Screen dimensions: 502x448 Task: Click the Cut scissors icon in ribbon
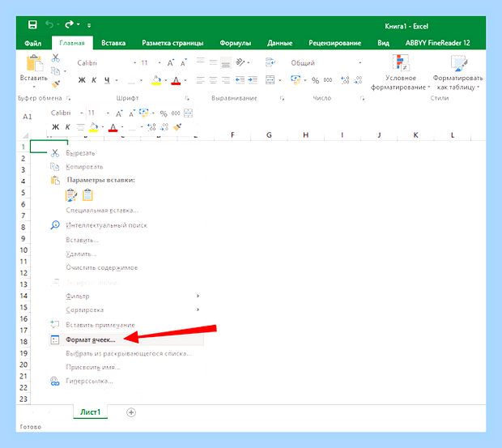click(x=56, y=58)
